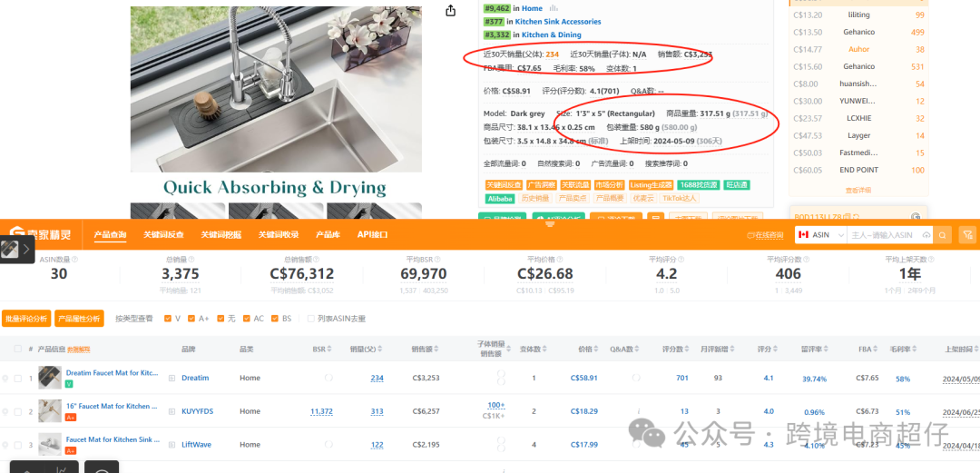This screenshot has height=473, width=980.
Task: Select the checkbox for row 2 KUYYFDS
Action: pos(17,411)
